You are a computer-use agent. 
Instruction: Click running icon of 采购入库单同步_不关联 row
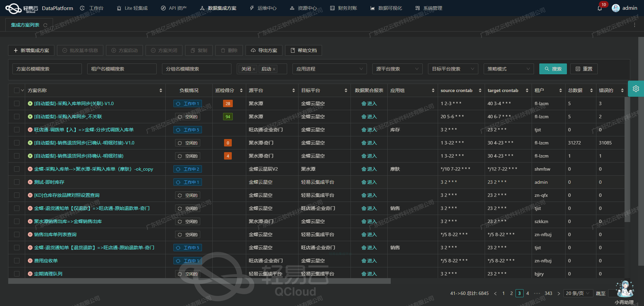[x=30, y=117]
